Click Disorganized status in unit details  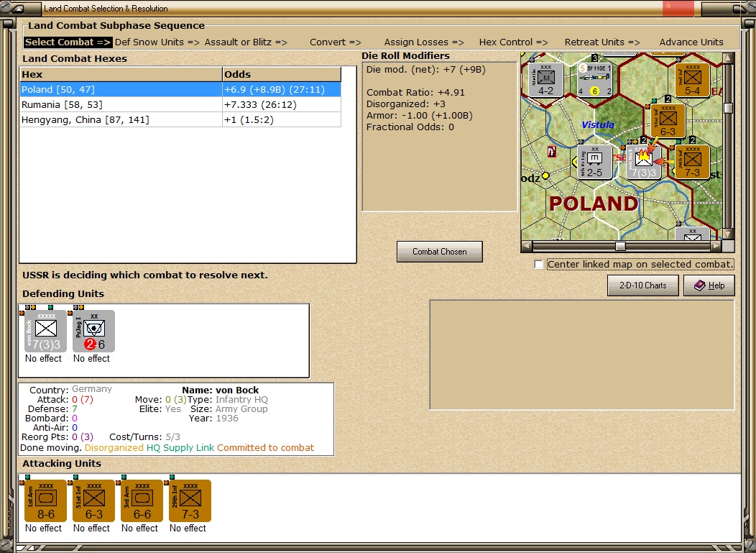click(x=114, y=448)
